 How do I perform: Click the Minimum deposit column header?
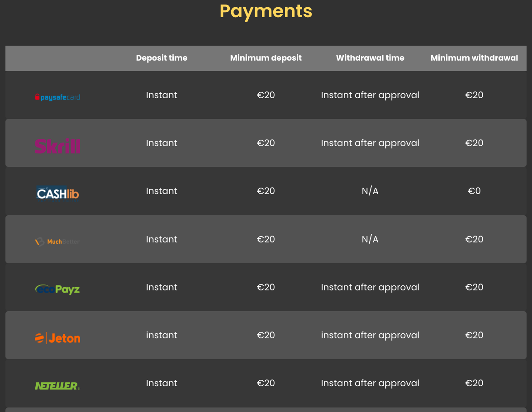[x=266, y=58]
